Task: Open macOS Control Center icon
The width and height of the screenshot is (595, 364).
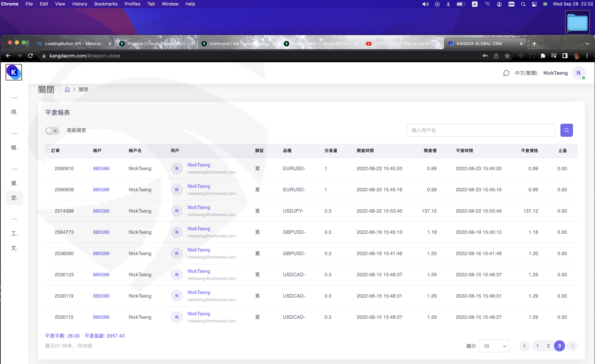Action: (534, 4)
